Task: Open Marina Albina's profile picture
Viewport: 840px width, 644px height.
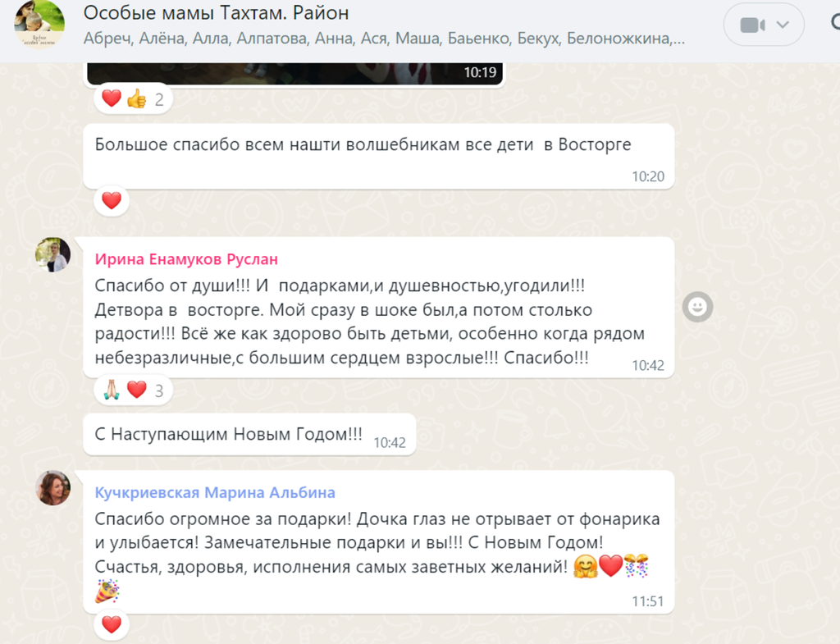Action: (x=52, y=488)
